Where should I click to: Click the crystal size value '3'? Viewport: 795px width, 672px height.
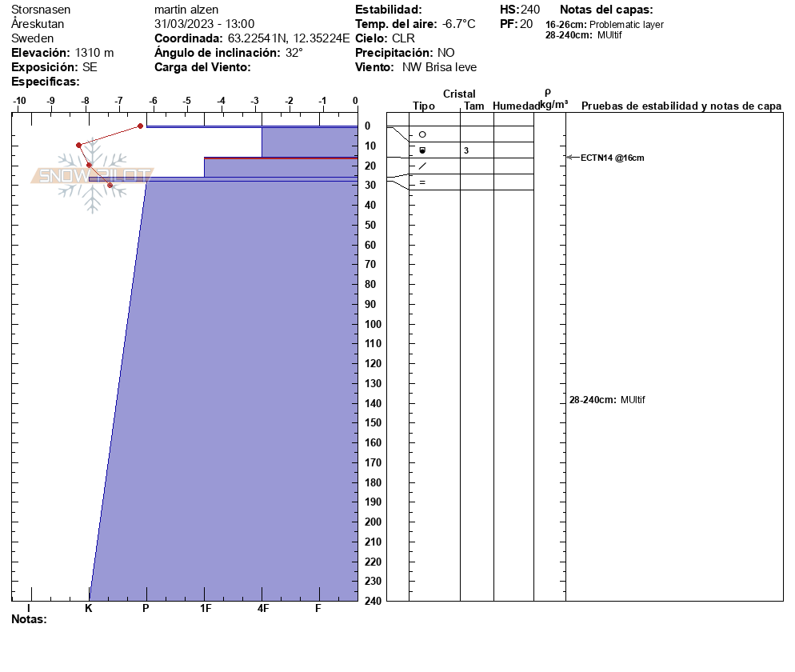click(x=466, y=150)
